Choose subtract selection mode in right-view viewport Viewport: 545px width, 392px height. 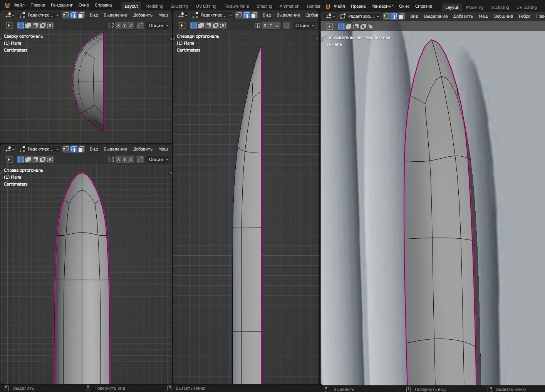[35, 159]
